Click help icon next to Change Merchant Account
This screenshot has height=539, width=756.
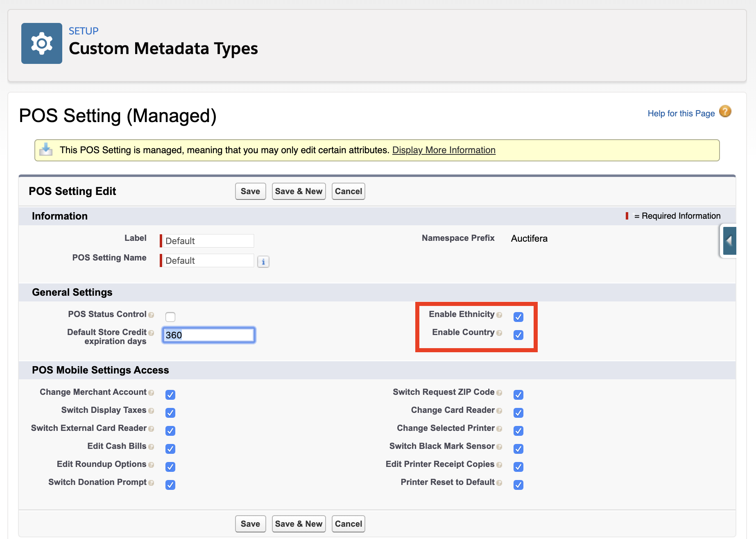point(151,393)
